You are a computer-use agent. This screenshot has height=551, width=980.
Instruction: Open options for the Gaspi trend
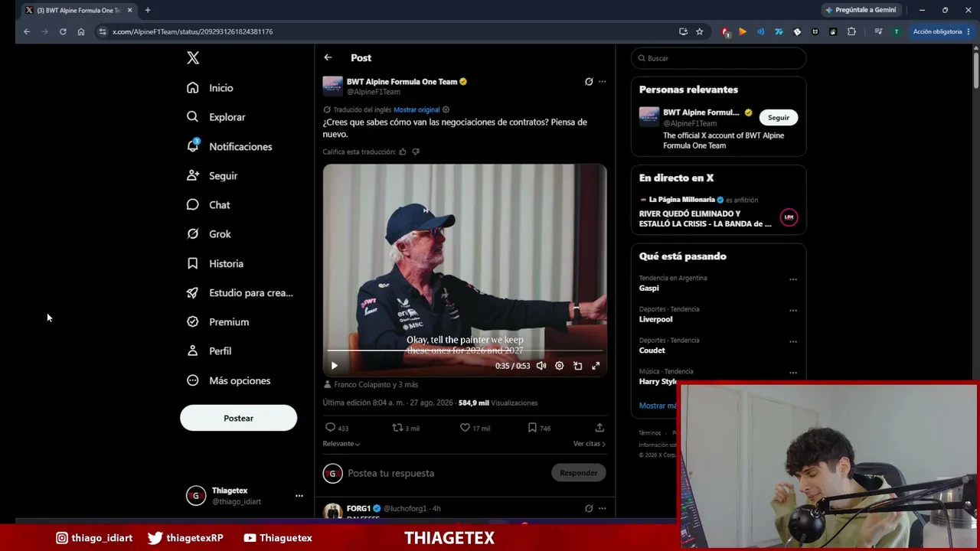pos(793,279)
